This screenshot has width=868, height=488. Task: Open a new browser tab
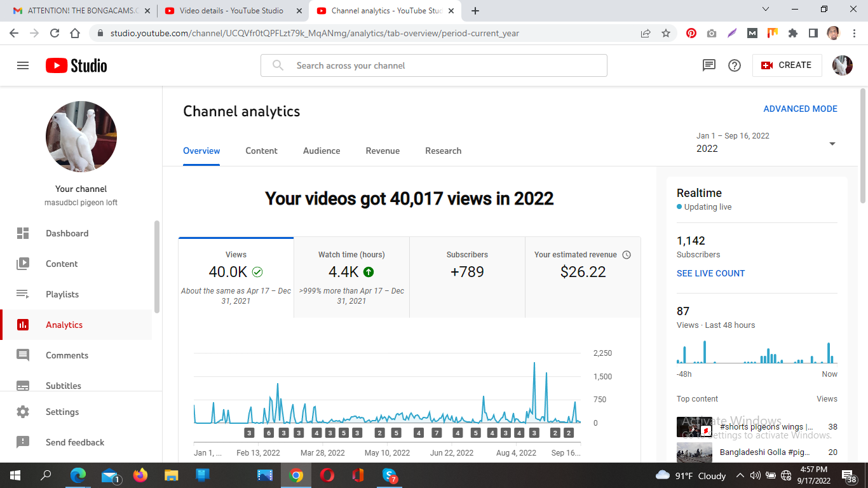click(475, 11)
